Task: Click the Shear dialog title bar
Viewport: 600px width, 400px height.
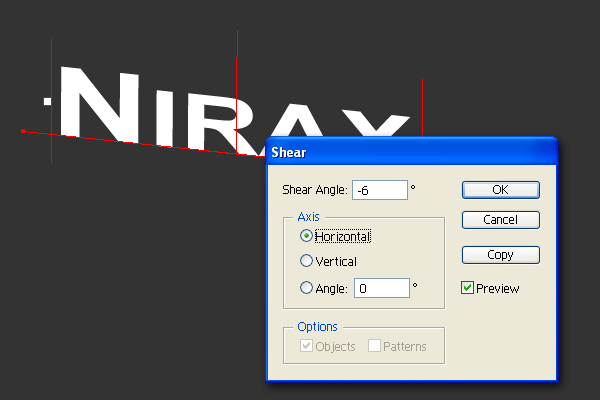Action: pos(411,152)
